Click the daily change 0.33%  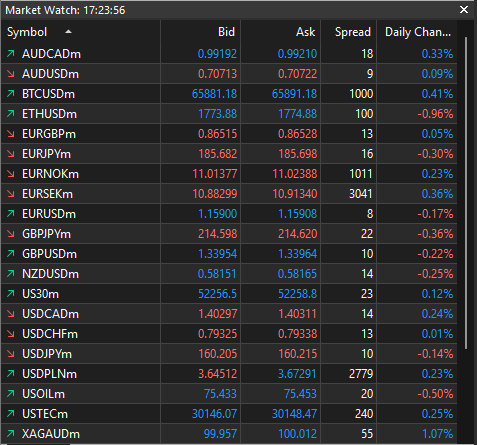point(437,54)
